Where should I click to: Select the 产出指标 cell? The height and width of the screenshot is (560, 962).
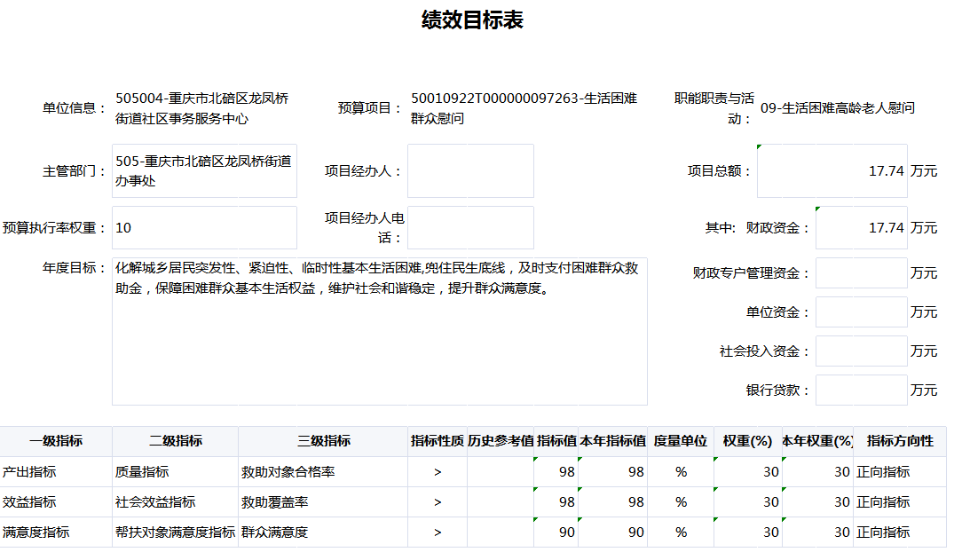coord(56,471)
